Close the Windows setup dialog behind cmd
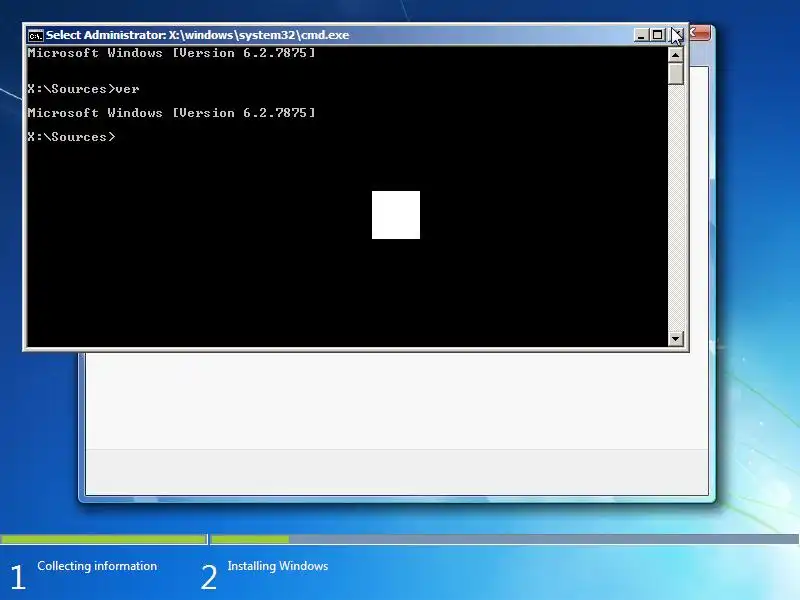Viewport: 800px width, 600px height. tap(700, 33)
